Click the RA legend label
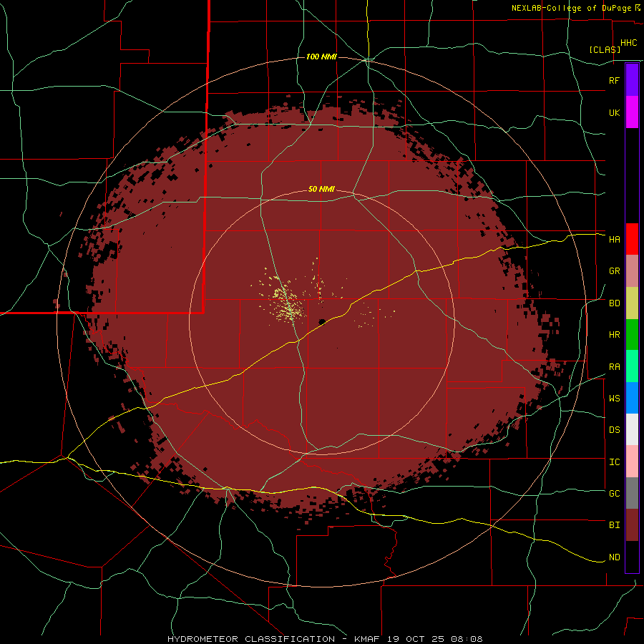The height and width of the screenshot is (644, 644). pyautogui.click(x=614, y=367)
